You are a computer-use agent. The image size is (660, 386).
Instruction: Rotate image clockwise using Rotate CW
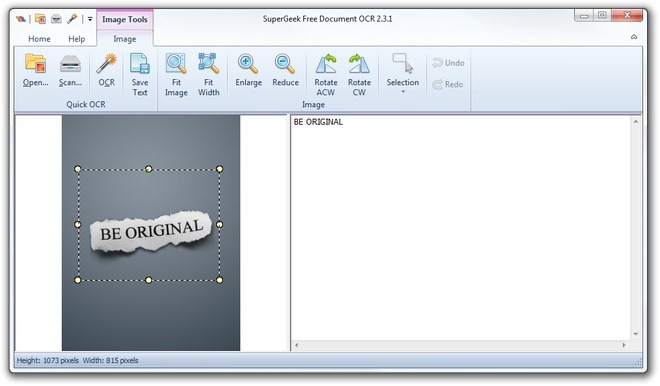click(x=359, y=75)
